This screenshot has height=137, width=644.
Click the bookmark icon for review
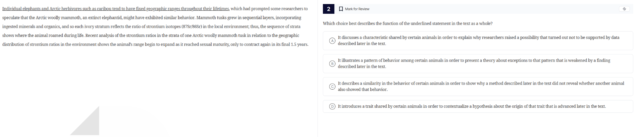[x=341, y=9]
